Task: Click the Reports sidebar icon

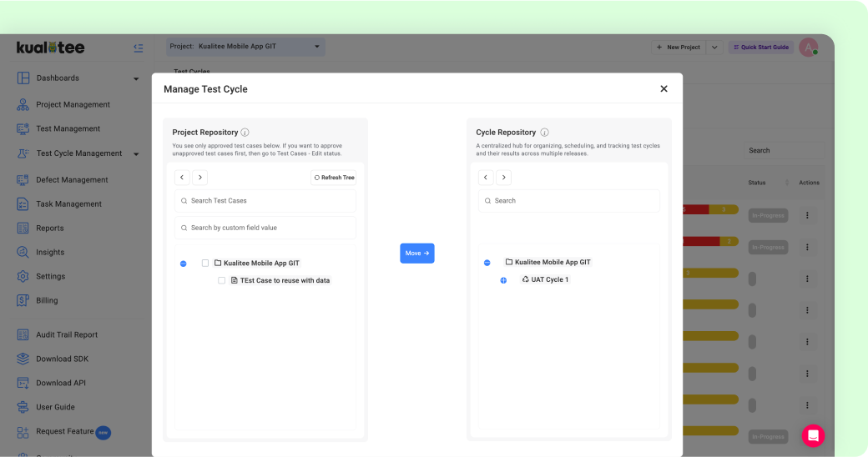Action: pyautogui.click(x=23, y=228)
